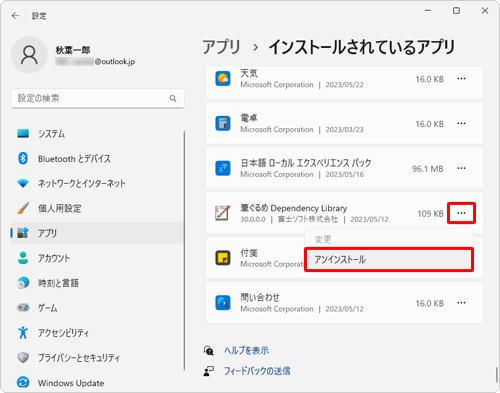The width and height of the screenshot is (500, 393).
Task: Open more options for 天気
Action: [461, 79]
